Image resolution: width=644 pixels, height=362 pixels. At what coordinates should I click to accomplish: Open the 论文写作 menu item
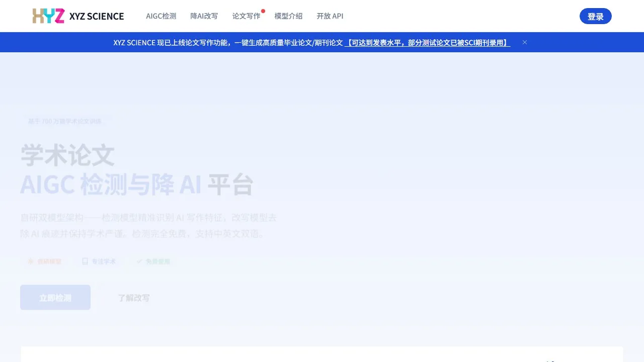[247, 16]
